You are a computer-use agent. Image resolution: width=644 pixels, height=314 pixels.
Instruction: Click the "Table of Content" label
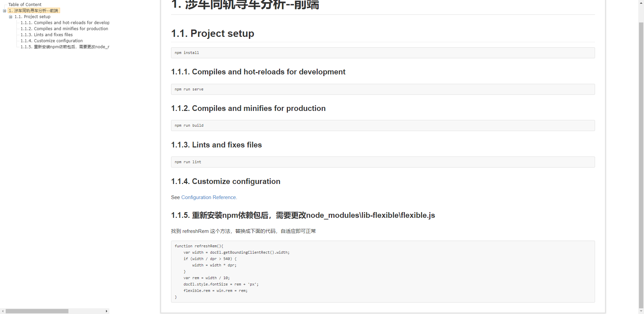25,4
